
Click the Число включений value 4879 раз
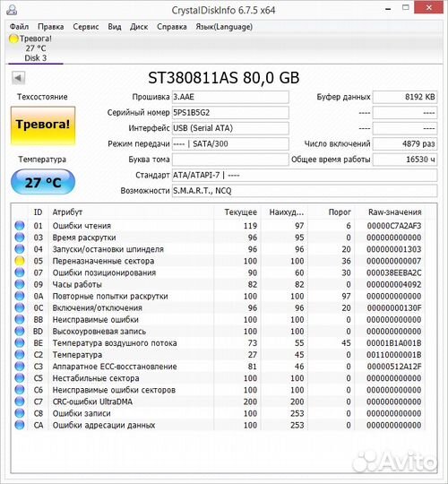pos(405,143)
